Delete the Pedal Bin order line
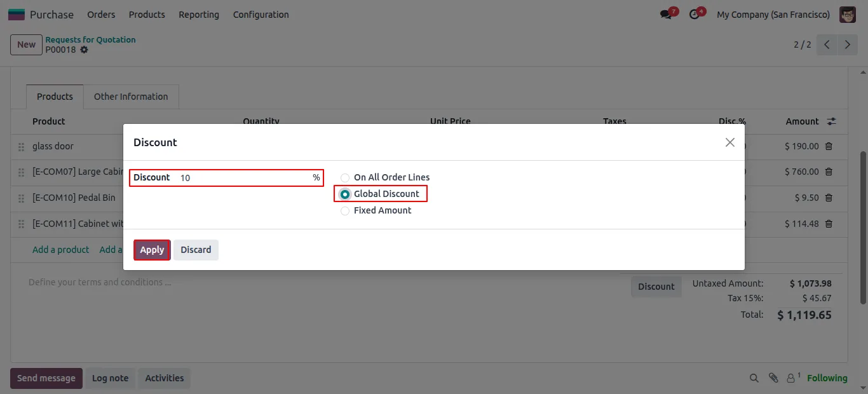Viewport: 868px width, 394px height. point(829,198)
